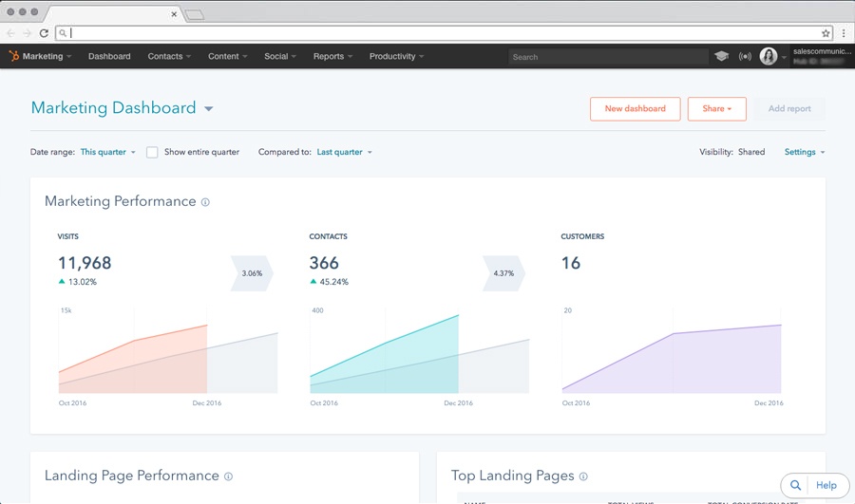Open the Contacts menu
Image resolution: width=855 pixels, height=504 pixels.
(169, 56)
